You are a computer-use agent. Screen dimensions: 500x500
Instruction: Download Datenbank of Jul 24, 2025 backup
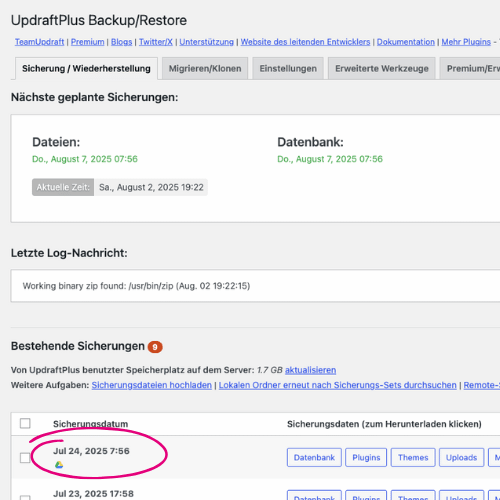click(314, 458)
